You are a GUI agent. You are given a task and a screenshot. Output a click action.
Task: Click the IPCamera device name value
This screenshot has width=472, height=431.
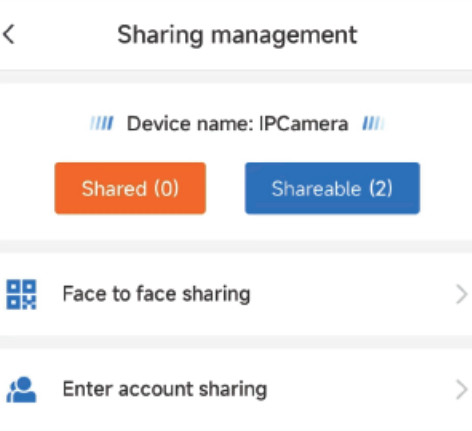(x=304, y=124)
